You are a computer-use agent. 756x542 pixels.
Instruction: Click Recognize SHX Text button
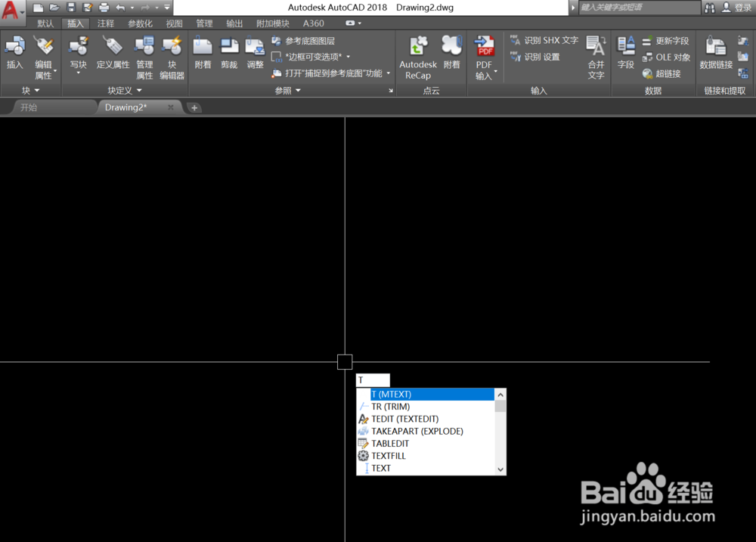pos(544,41)
